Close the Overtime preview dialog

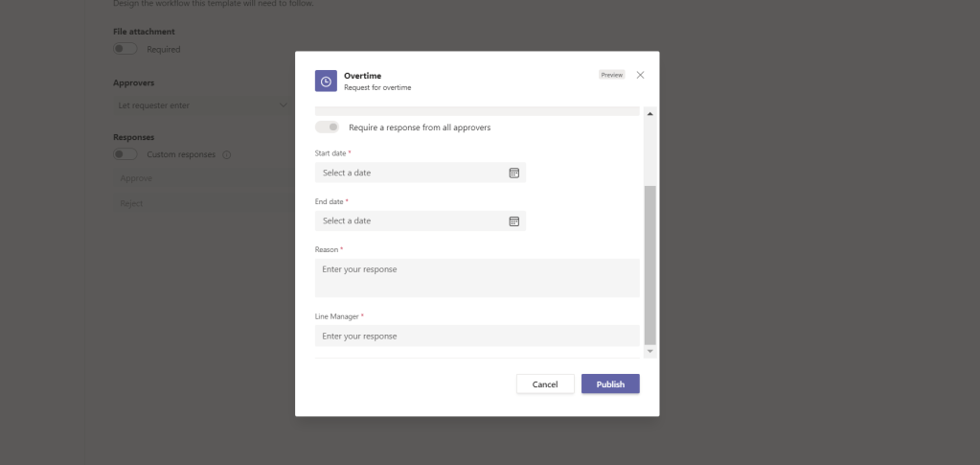[640, 75]
